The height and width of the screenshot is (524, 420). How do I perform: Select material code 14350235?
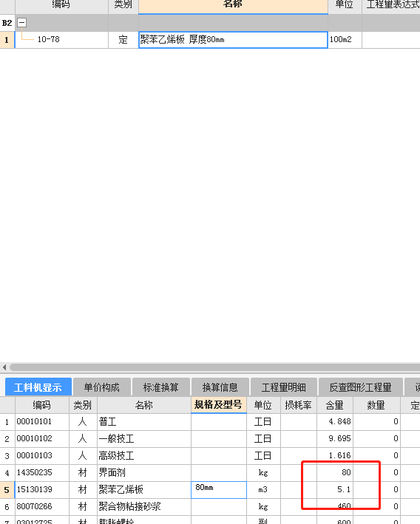(42, 473)
